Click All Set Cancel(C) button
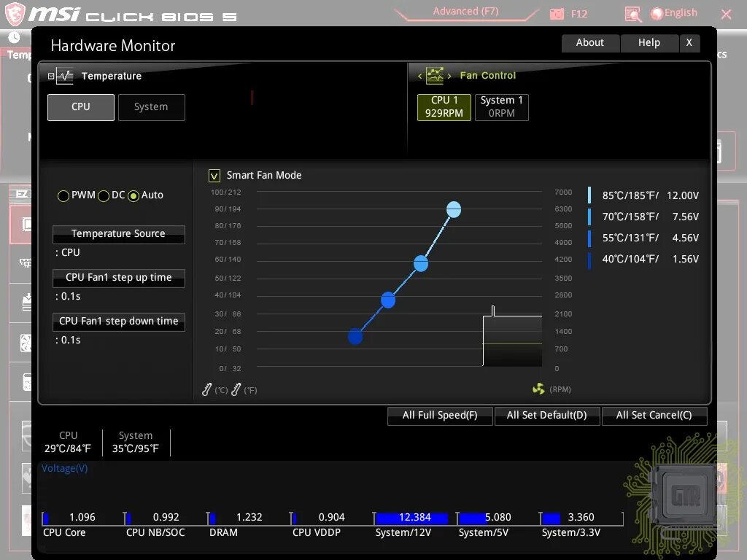Viewport: 747px width, 560px height. click(654, 415)
